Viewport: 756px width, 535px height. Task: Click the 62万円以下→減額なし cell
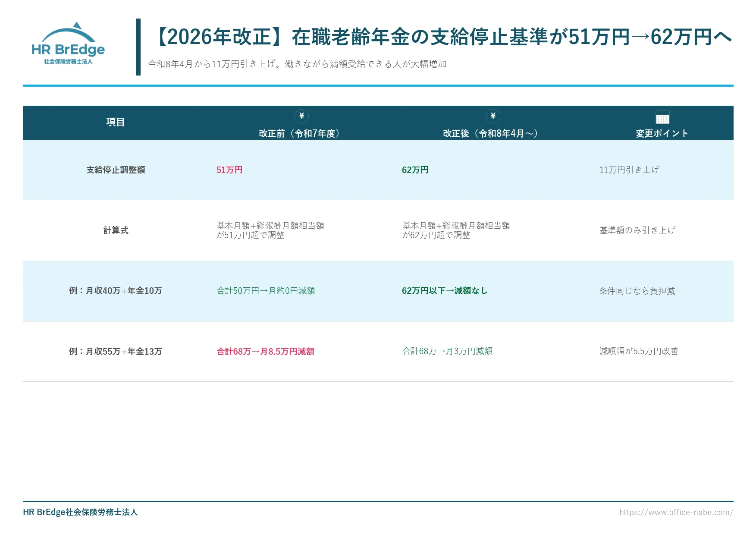click(445, 291)
